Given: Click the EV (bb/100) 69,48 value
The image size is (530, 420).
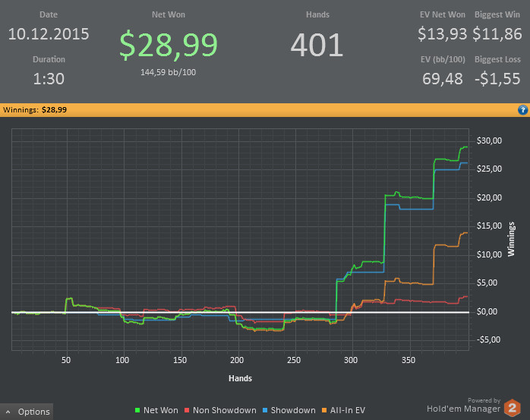Looking at the screenshot, I should click(443, 79).
